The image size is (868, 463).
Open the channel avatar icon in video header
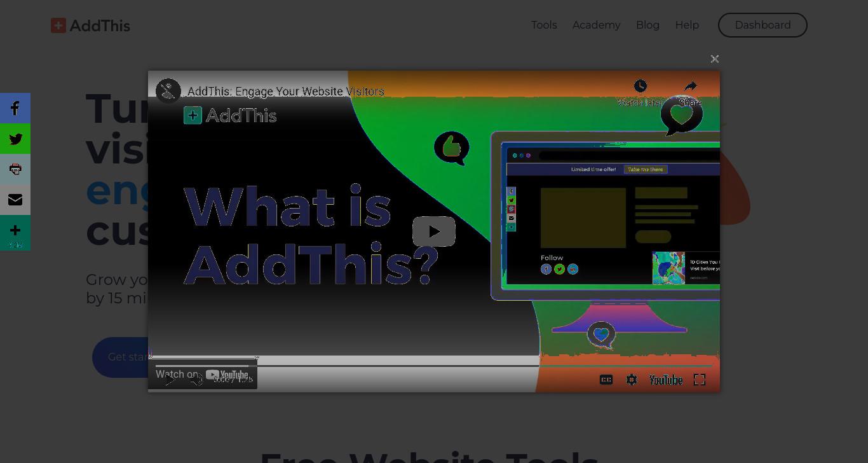[168, 91]
